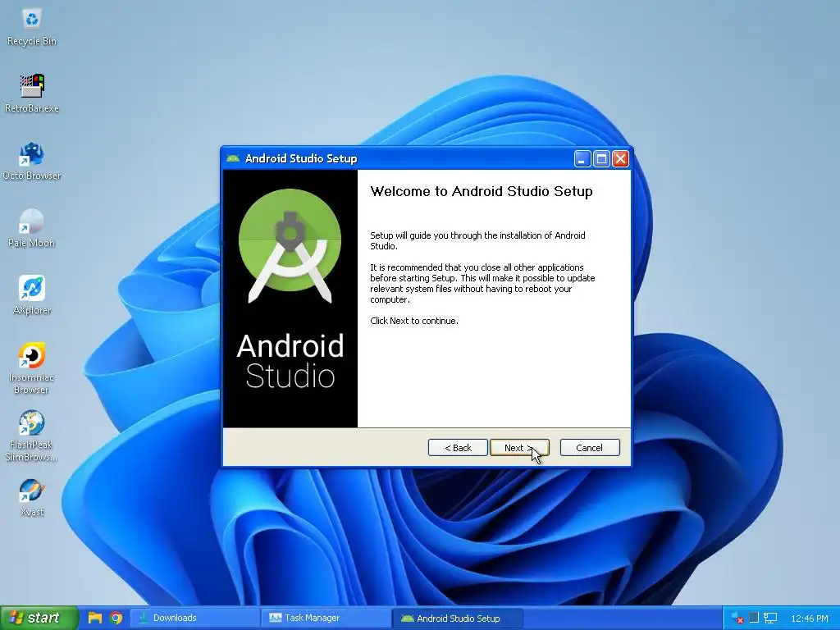The image size is (840, 630).
Task: Click the Android icon in the setup title bar
Action: coord(232,158)
